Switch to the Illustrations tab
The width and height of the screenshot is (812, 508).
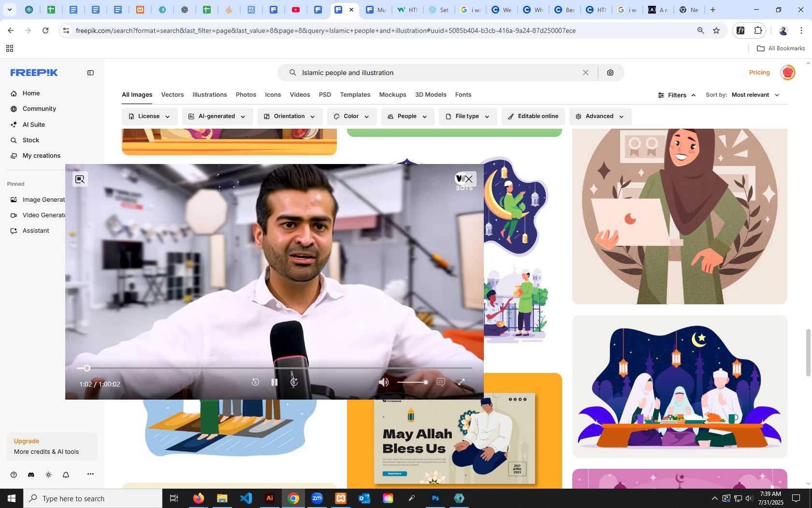coord(210,95)
